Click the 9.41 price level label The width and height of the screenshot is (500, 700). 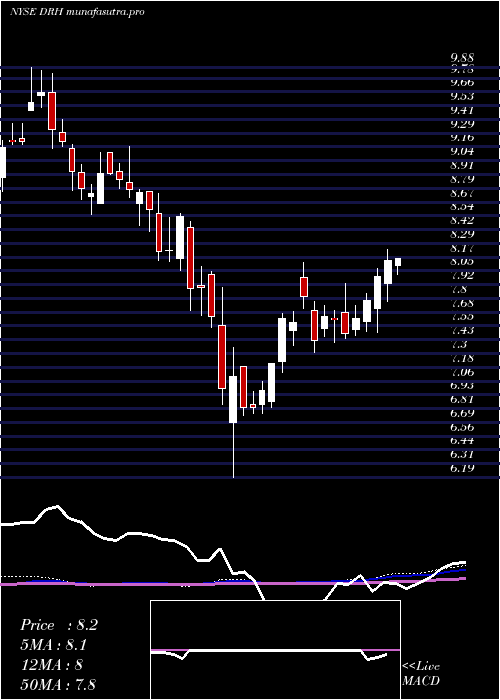[x=462, y=110]
